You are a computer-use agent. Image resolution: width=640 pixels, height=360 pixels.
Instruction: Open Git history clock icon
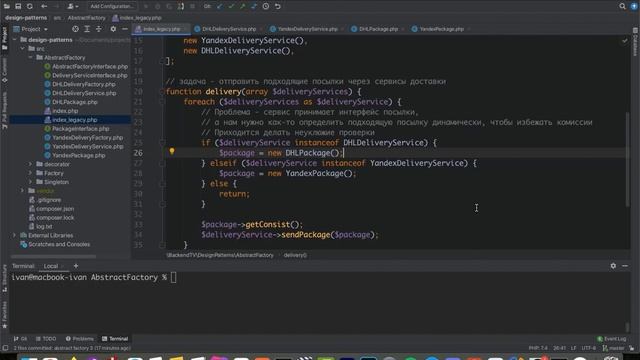click(x=266, y=6)
